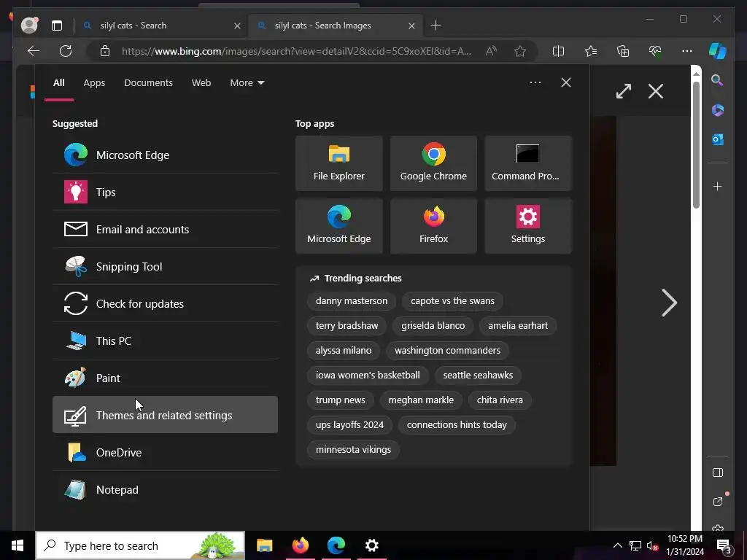Image resolution: width=747 pixels, height=560 pixels.
Task: Open Themes and related settings
Action: pos(165,415)
